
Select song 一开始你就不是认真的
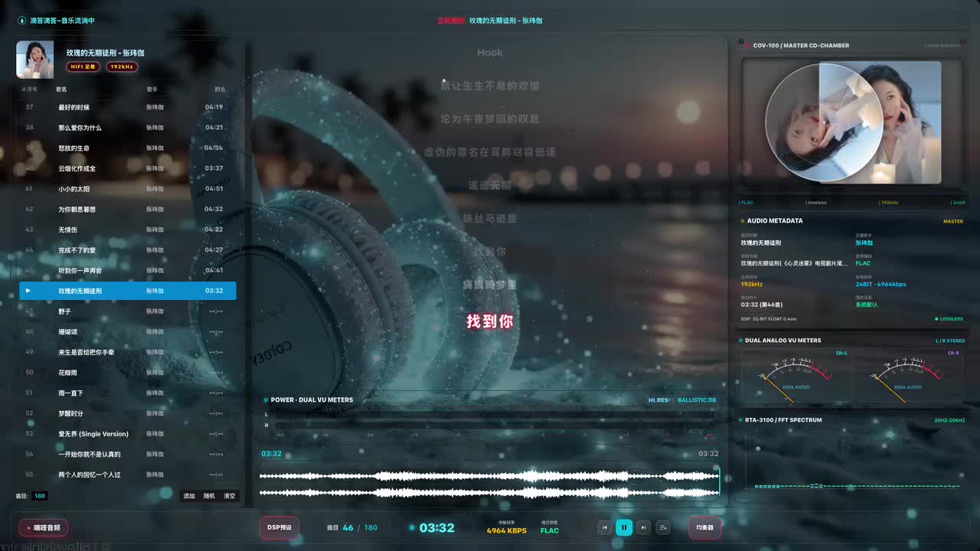pyautogui.click(x=128, y=454)
